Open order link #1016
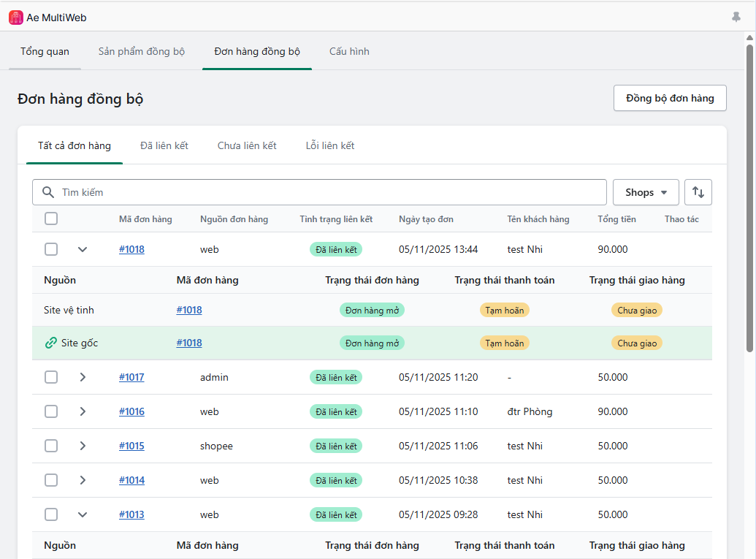Image resolution: width=756 pixels, height=559 pixels. pyautogui.click(x=131, y=411)
